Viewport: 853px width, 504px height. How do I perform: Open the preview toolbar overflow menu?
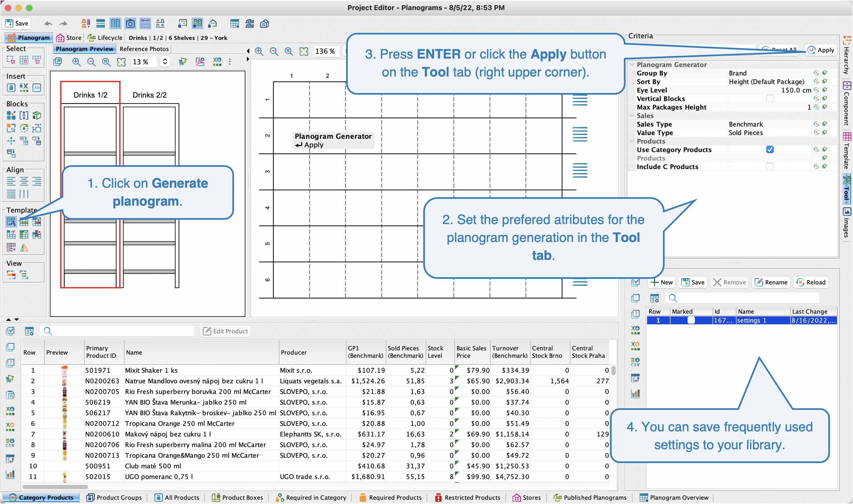click(x=230, y=62)
